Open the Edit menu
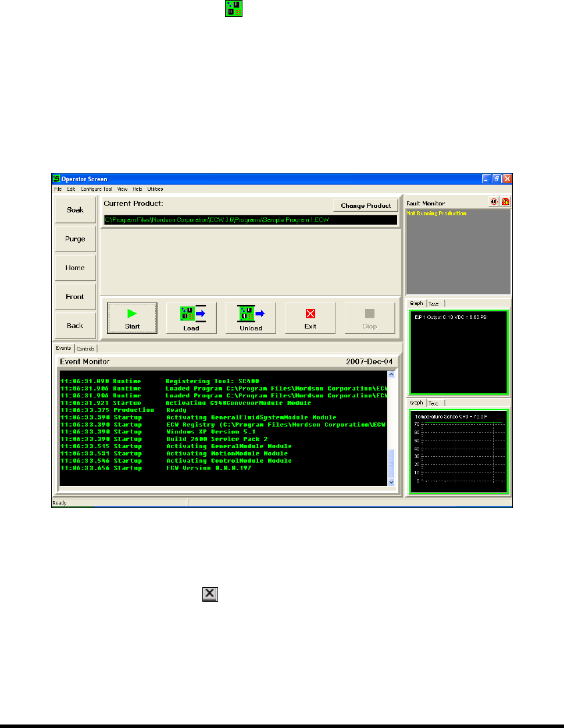 coord(71,189)
